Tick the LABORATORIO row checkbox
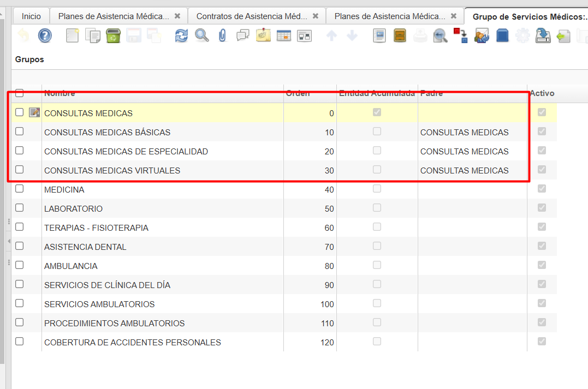Image resolution: width=588 pixels, height=389 pixels. [x=20, y=208]
